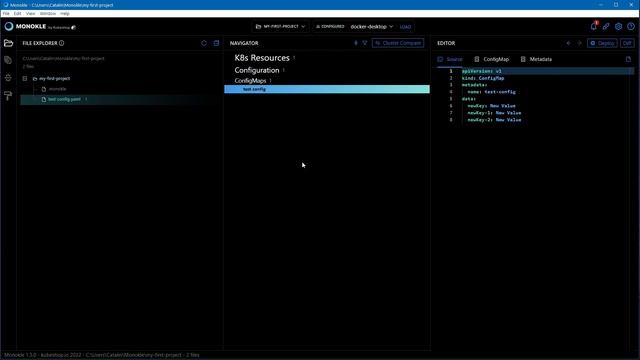640x360 pixels.
Task: Open the Helm sidebar icon
Action: pyautogui.click(x=8, y=78)
